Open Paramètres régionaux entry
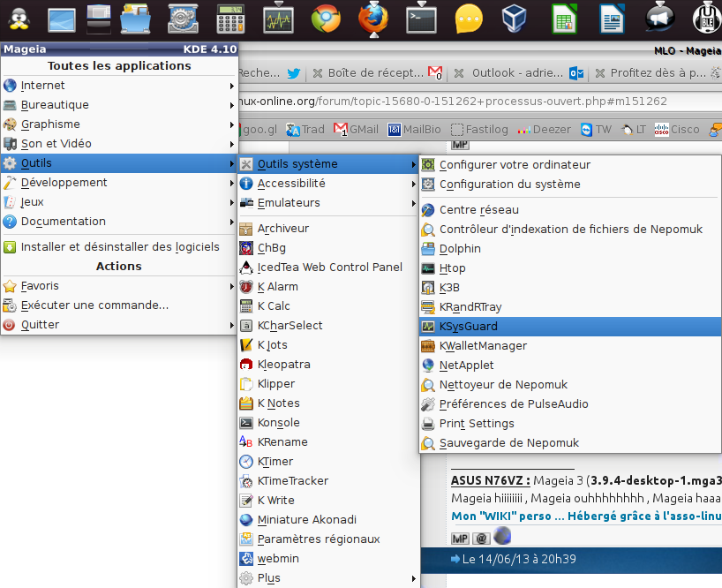The width and height of the screenshot is (722, 588). pyautogui.click(x=327, y=539)
